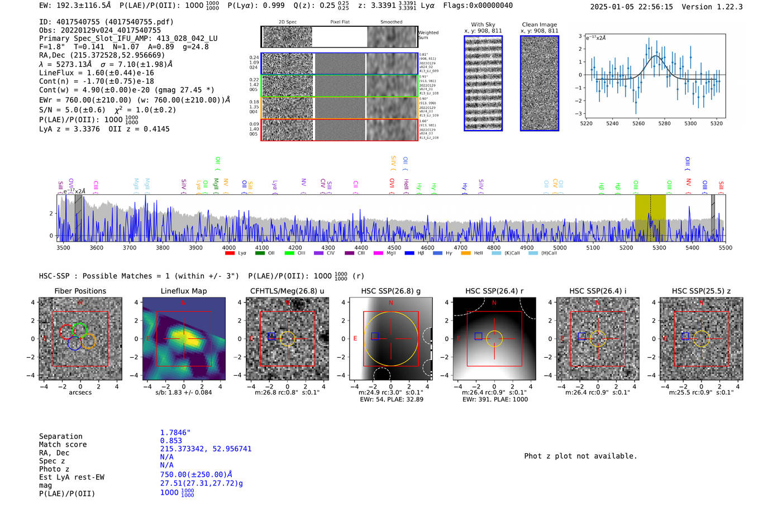Viewport: 782px width, 532px height.
Task: Click the orange-bordered fiber 2D spectrum row
Action: [x=339, y=108]
